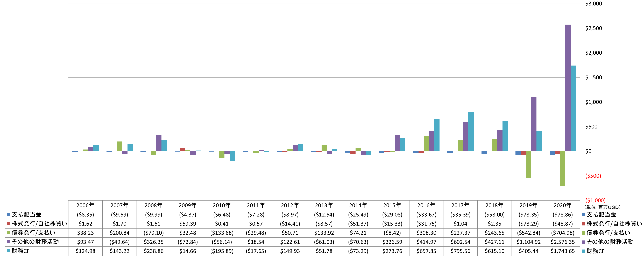Click the $3,000 axis label
The width and height of the screenshot is (644, 256).
pos(593,4)
